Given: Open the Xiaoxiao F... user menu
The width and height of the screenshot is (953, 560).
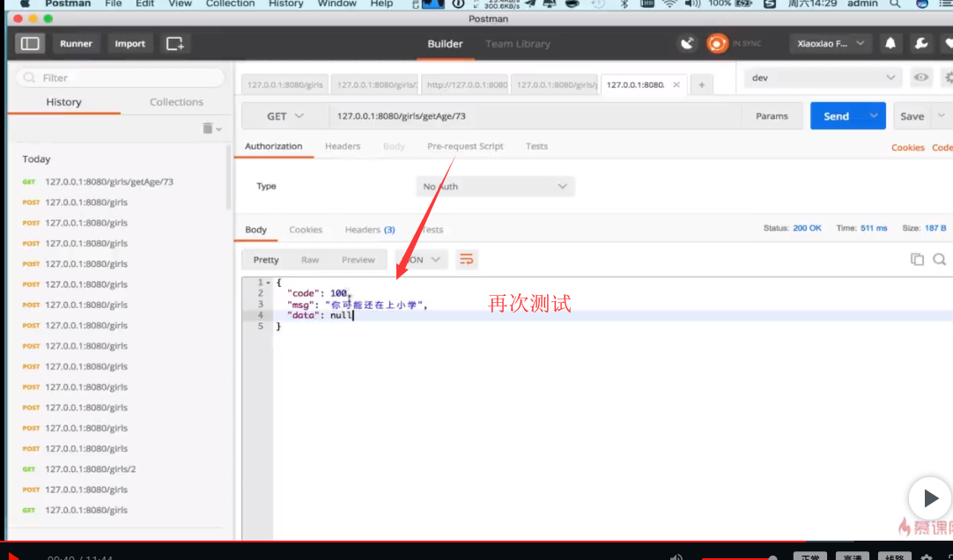Looking at the screenshot, I should pyautogui.click(x=831, y=43).
